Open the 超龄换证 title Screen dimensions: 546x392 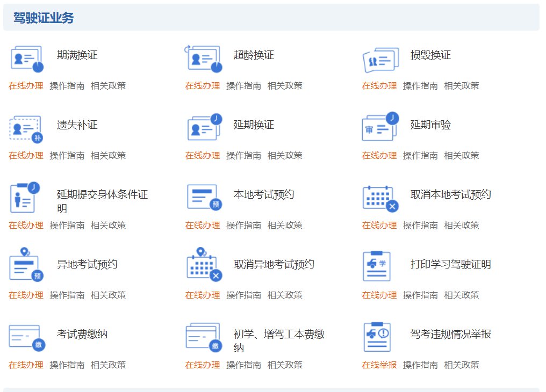tap(254, 55)
